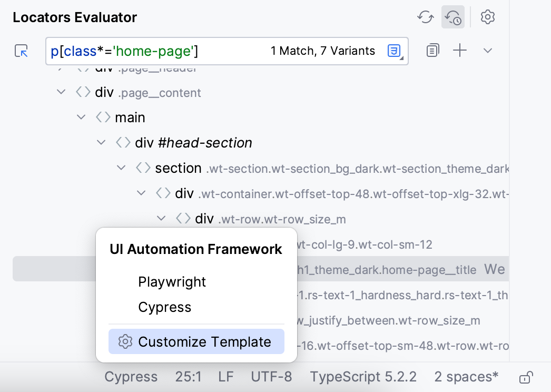
Task: Click the refresh locators icon
Action: [x=425, y=17]
